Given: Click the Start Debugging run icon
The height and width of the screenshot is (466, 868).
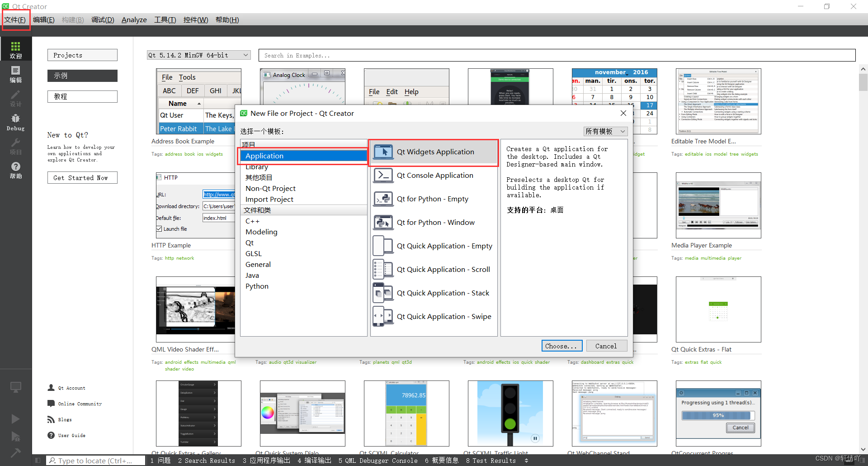Looking at the screenshot, I should 15,436.
